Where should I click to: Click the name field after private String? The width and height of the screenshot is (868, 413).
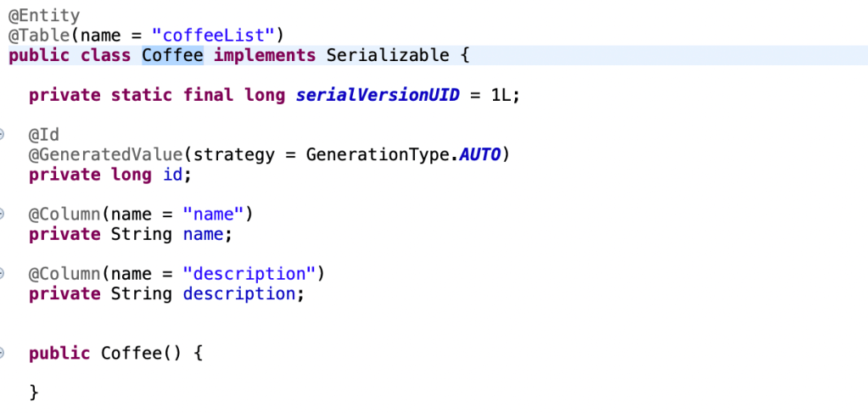(202, 234)
